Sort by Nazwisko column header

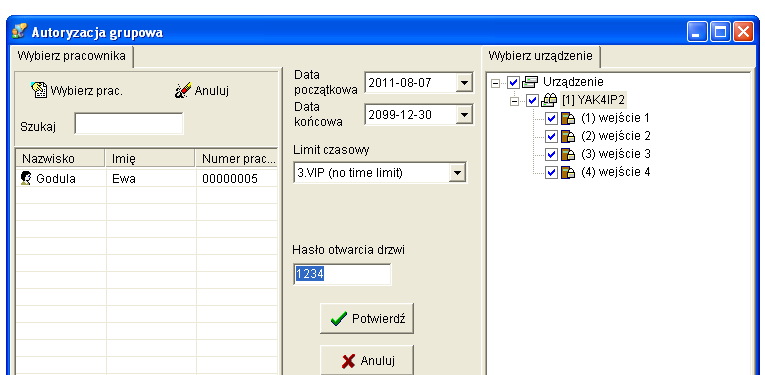[60, 158]
